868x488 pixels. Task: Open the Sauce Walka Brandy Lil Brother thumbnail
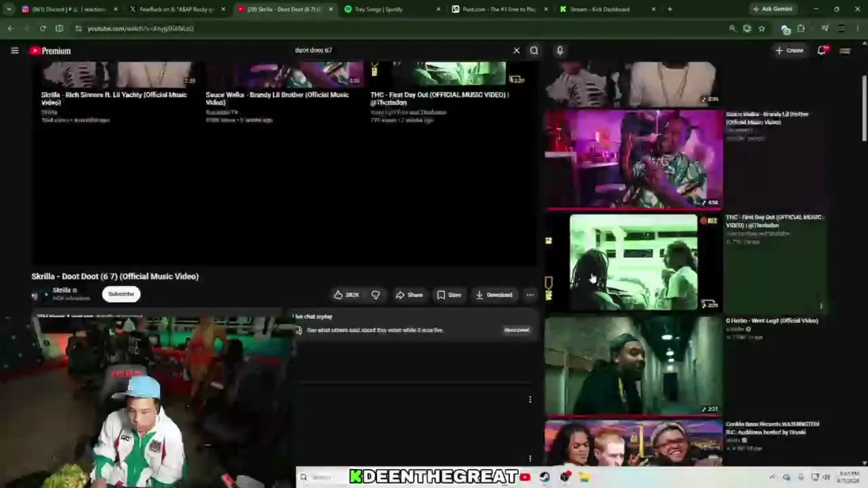[x=633, y=160]
